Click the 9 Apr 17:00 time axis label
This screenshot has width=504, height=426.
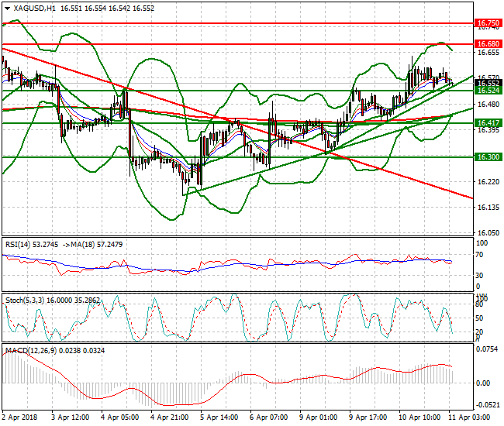coord(368,417)
